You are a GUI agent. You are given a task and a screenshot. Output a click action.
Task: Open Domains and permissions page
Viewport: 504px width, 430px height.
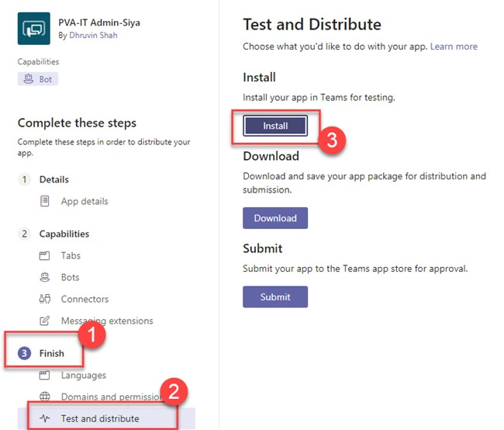coord(112,397)
